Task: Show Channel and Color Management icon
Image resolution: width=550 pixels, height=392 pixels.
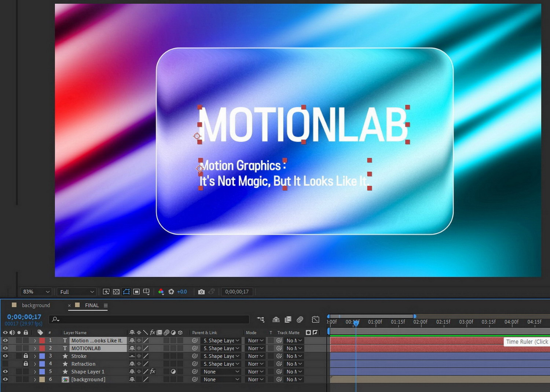Action: pos(161,292)
